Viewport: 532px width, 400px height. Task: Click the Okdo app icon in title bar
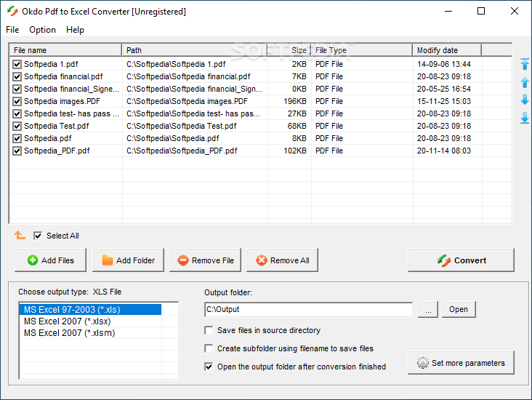point(12,11)
